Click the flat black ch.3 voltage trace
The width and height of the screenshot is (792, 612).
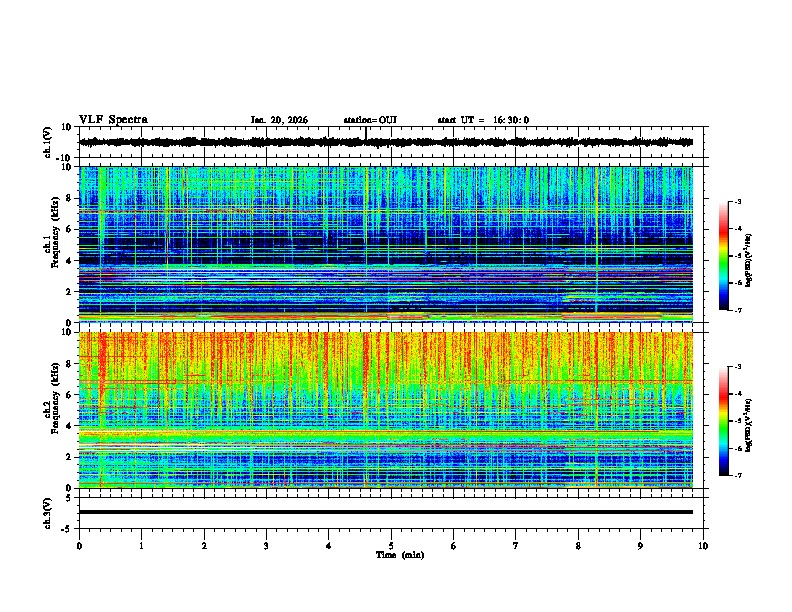point(386,512)
